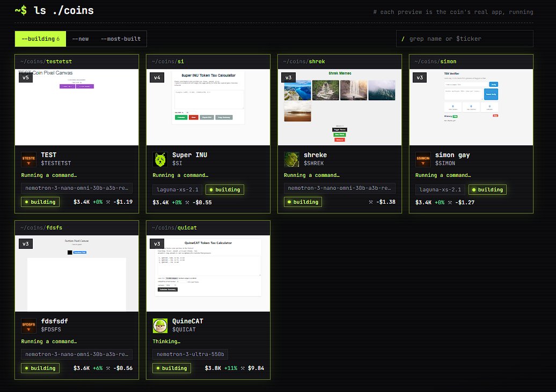Click the pickaxe icon on Super INU card
Image resolution: width=556 pixels, height=392 pixels.
[x=187, y=202]
